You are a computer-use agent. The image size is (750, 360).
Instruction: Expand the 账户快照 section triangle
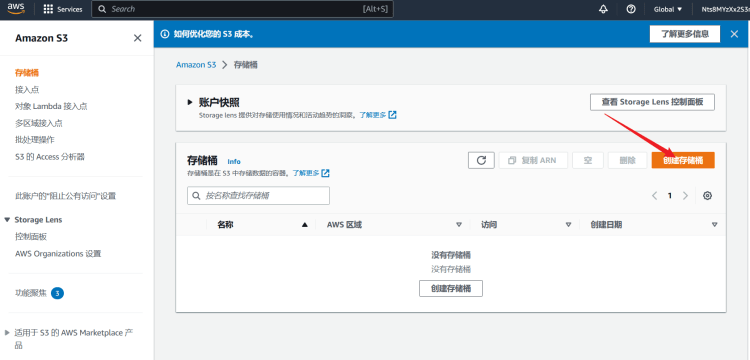190,102
